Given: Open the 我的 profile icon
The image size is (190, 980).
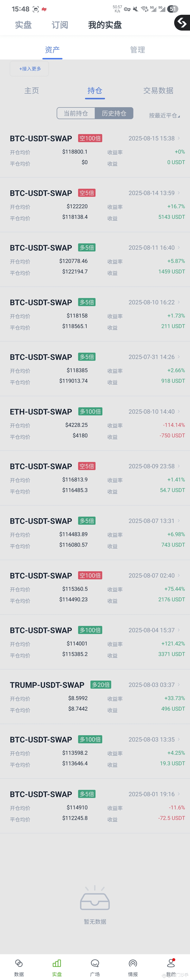Looking at the screenshot, I should 171,963.
